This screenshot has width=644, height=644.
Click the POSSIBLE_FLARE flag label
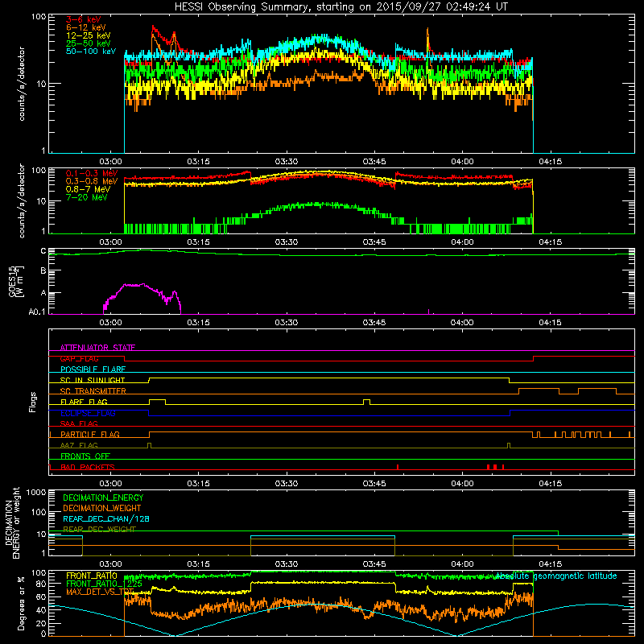coord(93,369)
